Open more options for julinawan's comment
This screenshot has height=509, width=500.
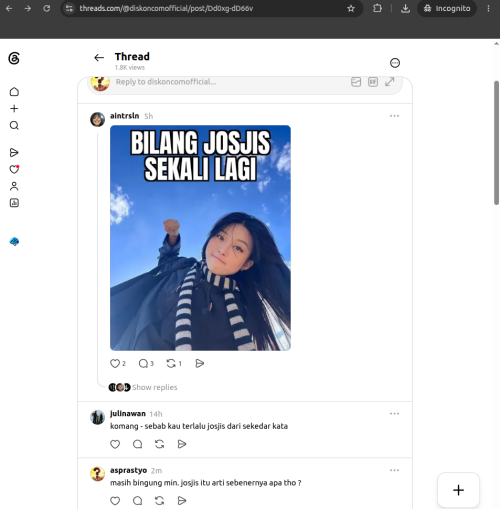(x=394, y=414)
